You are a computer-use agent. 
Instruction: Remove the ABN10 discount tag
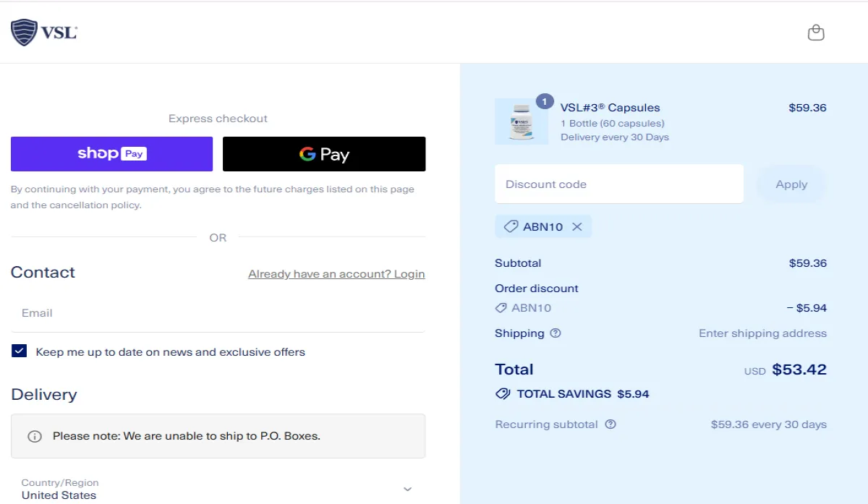point(576,226)
